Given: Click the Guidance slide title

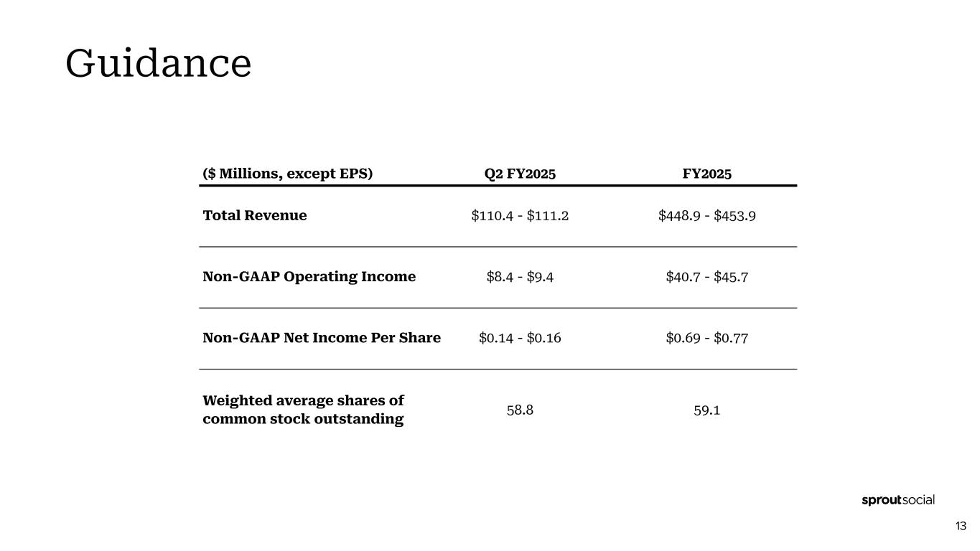Looking at the screenshot, I should pos(159,63).
